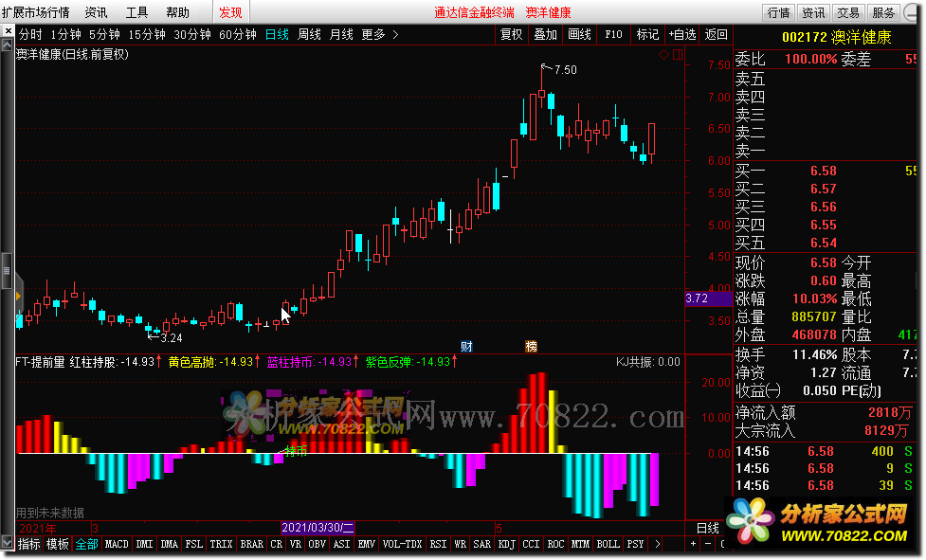Close the chart panel with the X icon
Screen dimensions: 926x560
8,31
